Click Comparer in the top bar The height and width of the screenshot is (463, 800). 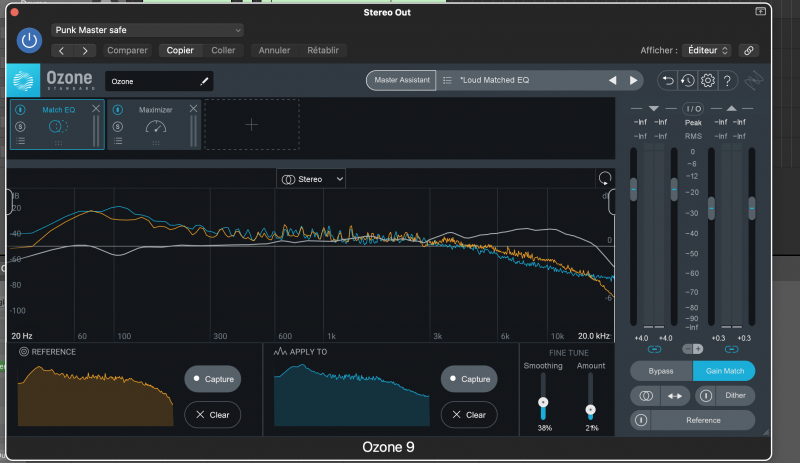click(127, 50)
